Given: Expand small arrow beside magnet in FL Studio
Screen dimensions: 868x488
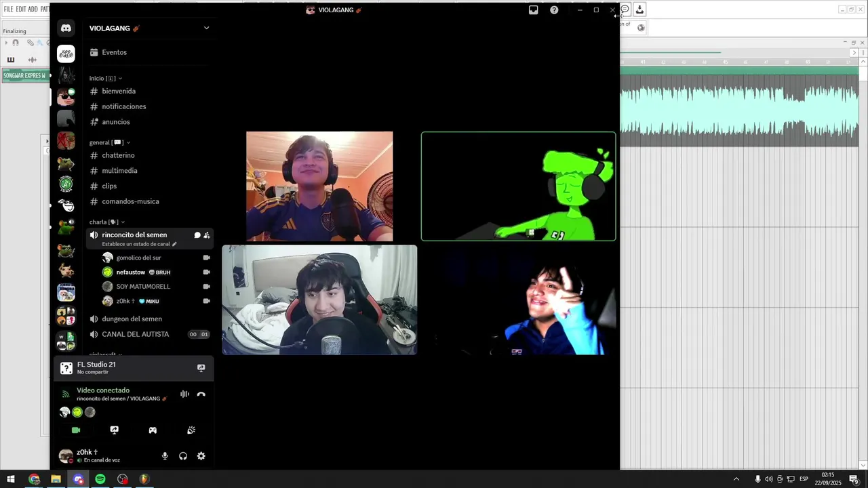Looking at the screenshot, I should [7, 43].
